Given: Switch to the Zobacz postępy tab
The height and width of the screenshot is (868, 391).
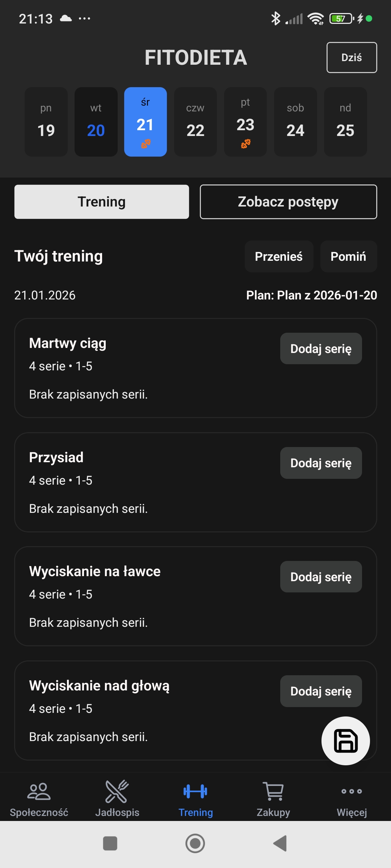Looking at the screenshot, I should 288,202.
